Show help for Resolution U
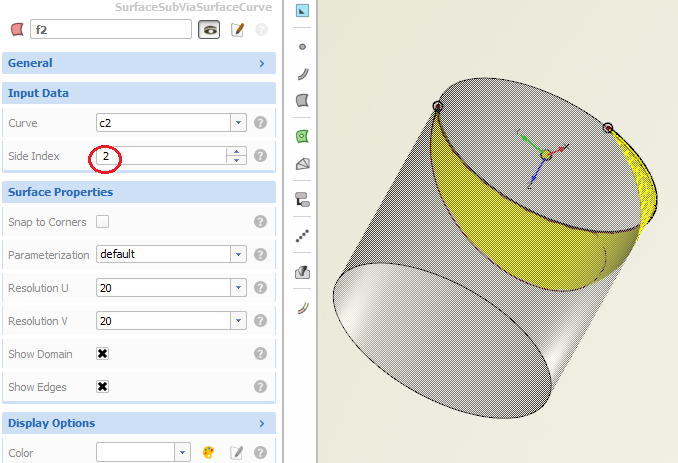This screenshot has width=678, height=463. tap(260, 287)
